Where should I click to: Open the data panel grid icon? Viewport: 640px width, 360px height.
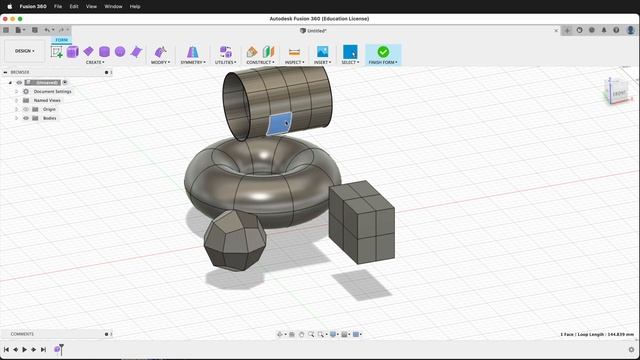click(6, 30)
